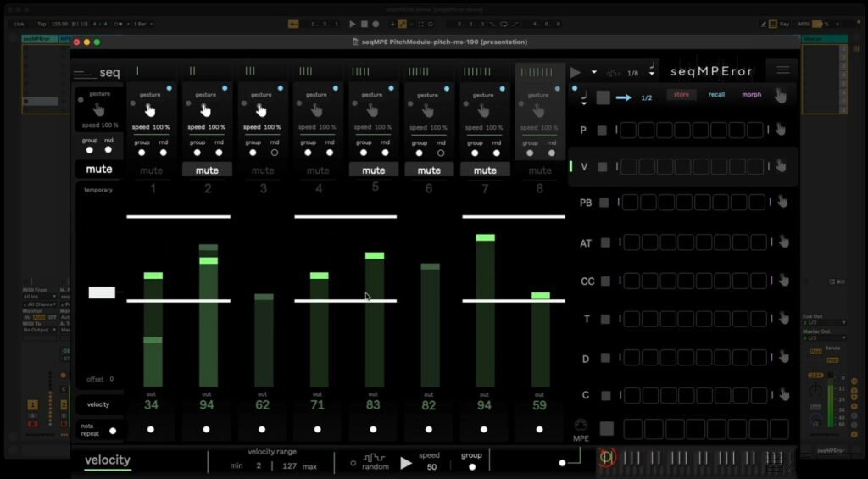Click the gesture hand icon for sequence 2

pyautogui.click(x=206, y=111)
